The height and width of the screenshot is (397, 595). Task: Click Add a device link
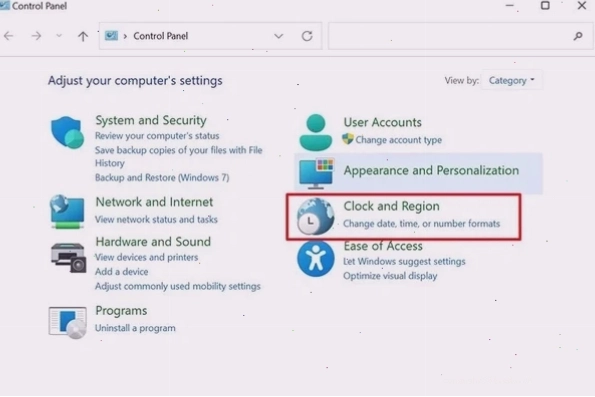(121, 272)
